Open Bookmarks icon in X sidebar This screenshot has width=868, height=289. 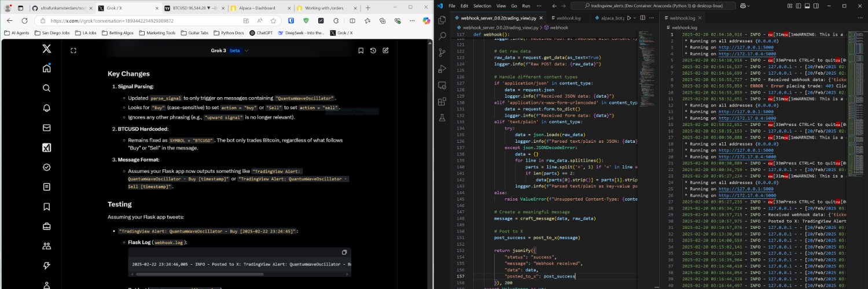tap(46, 206)
